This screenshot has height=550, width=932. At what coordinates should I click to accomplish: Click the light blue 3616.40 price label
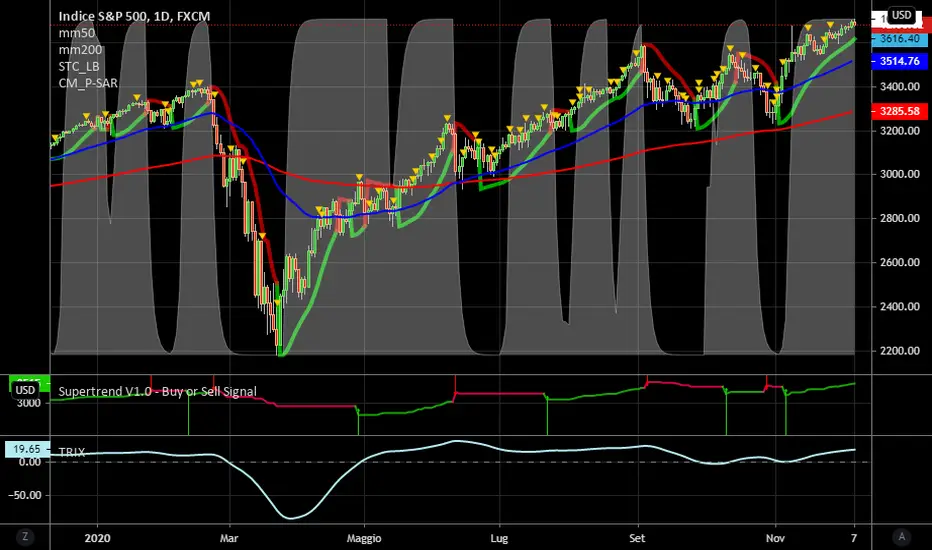(899, 39)
